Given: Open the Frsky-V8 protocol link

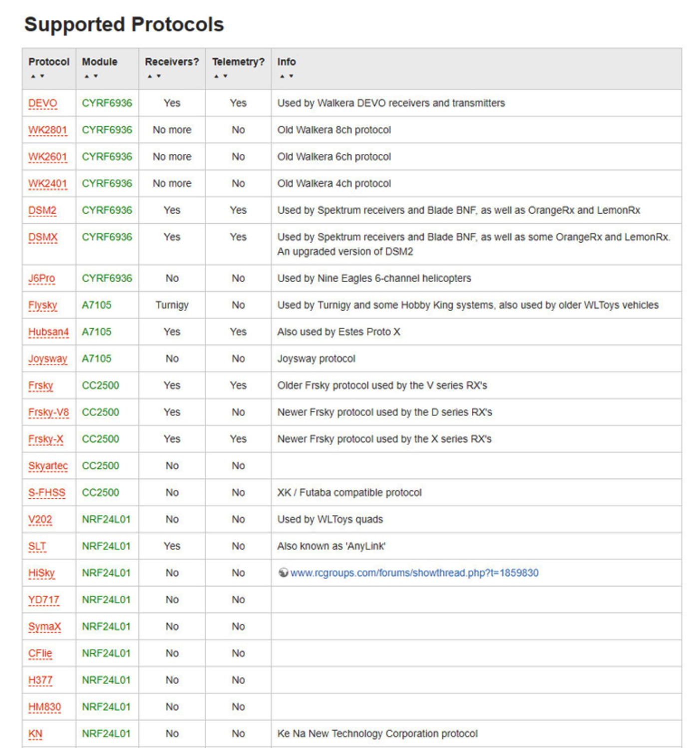Looking at the screenshot, I should [48, 412].
